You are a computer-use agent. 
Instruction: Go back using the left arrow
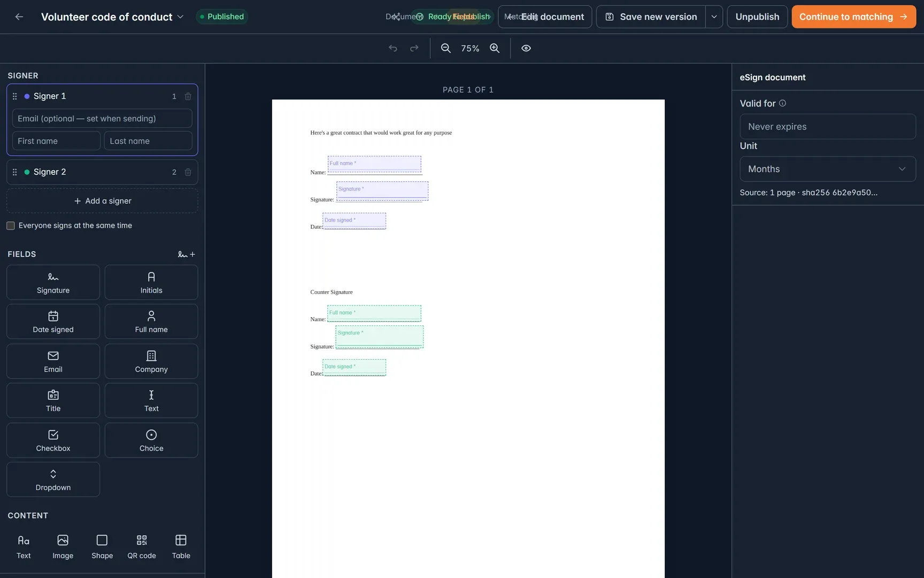click(x=19, y=17)
